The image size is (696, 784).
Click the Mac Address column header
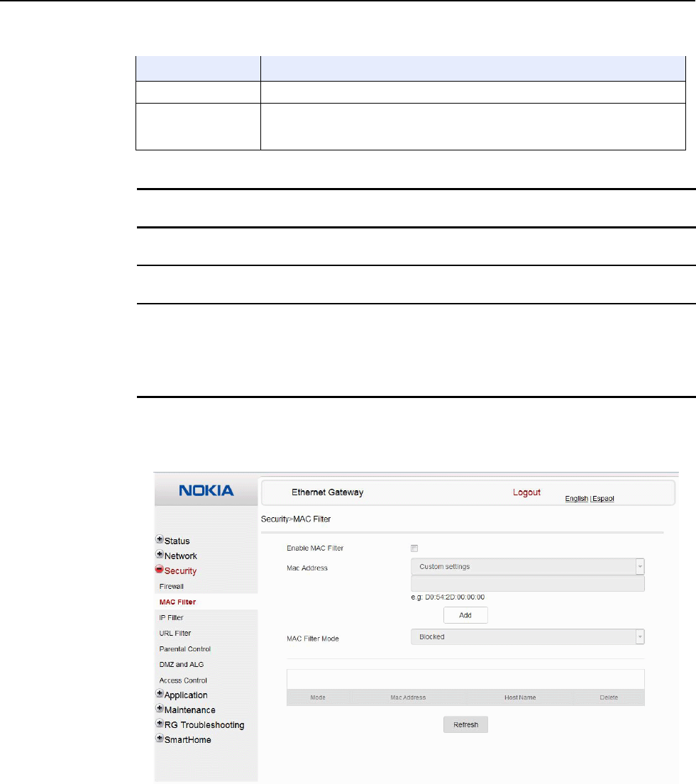408,697
